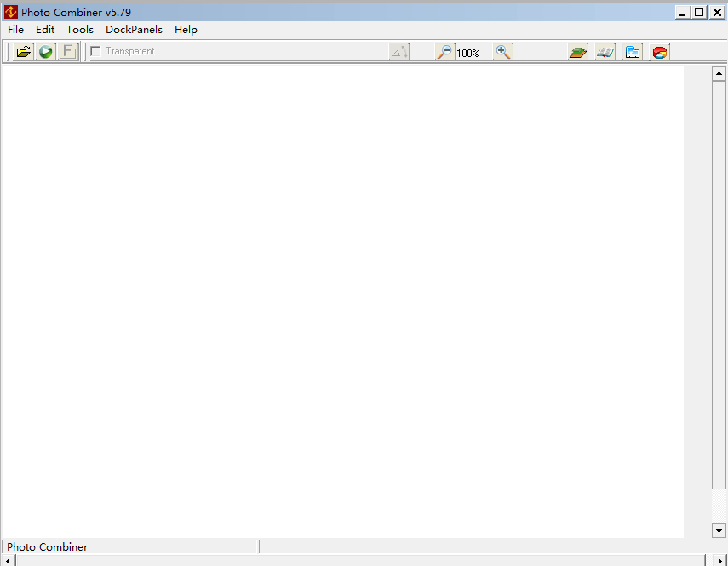The width and height of the screenshot is (728, 566).
Task: Enable the Transparent checkbox
Action: (x=95, y=51)
